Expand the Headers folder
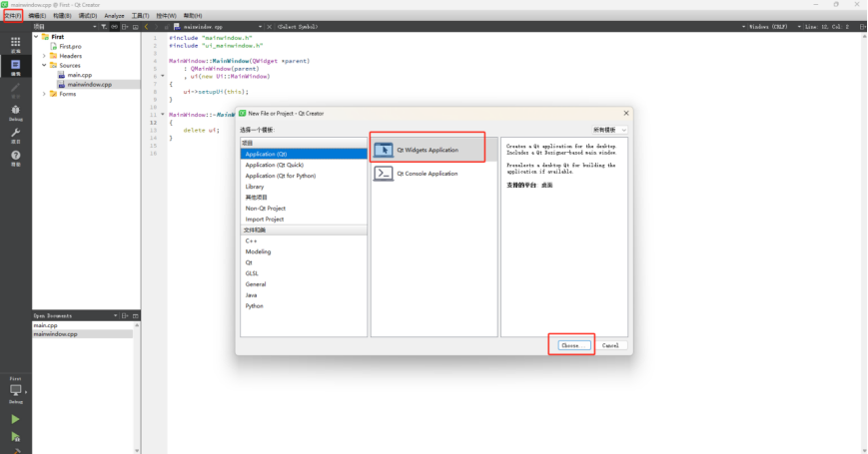The width and height of the screenshot is (868, 454). pos(44,56)
